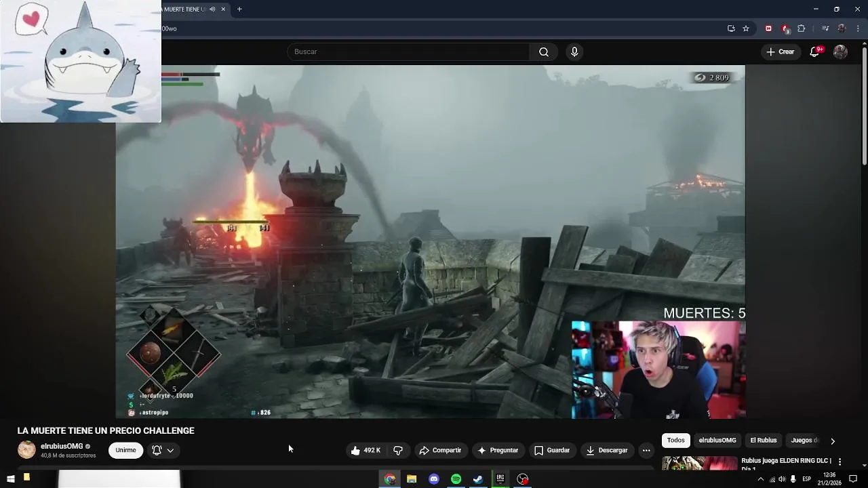Open the YouTube account avatar menu
The width and height of the screenshot is (868, 488).
840,52
